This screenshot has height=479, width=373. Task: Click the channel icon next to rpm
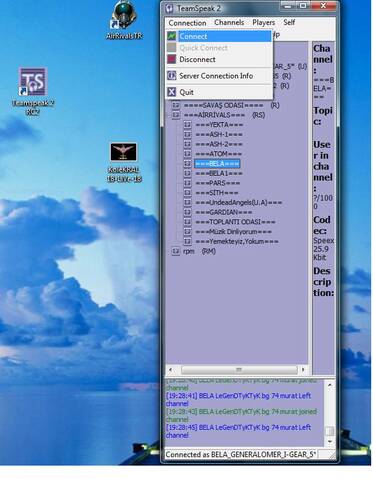pos(176,251)
